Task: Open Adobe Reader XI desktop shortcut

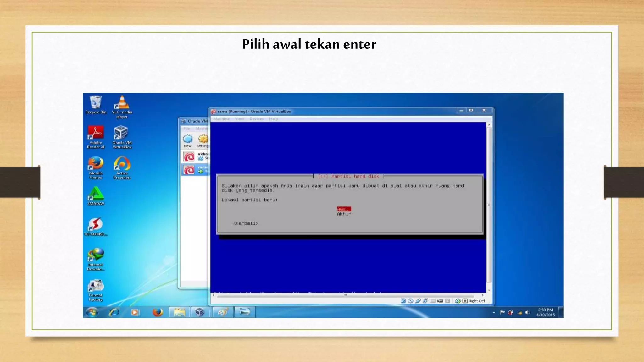Action: 96,137
